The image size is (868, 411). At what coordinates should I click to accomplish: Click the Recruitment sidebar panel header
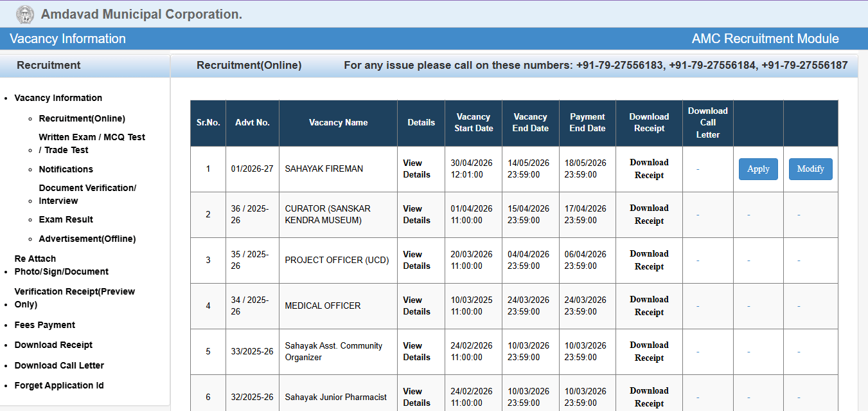click(x=85, y=65)
